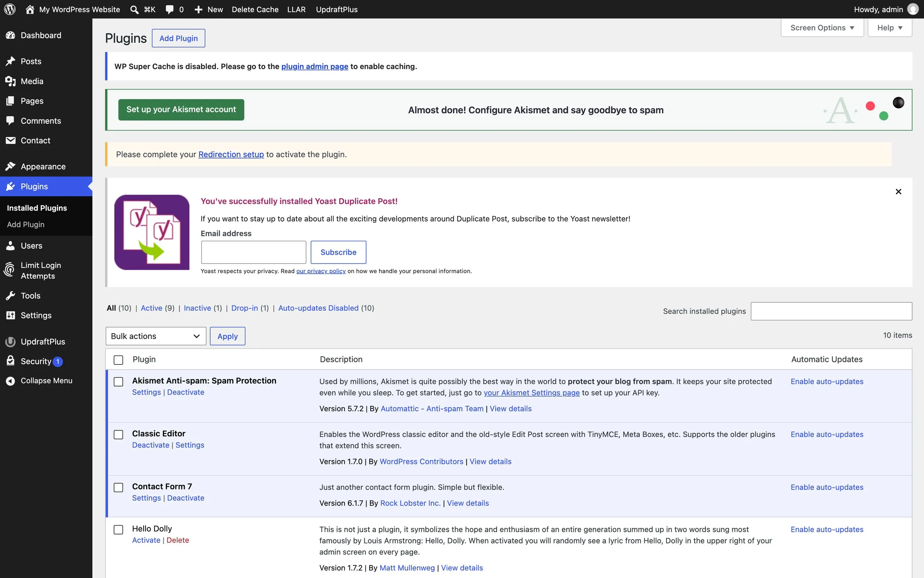
Task: Click the Yoast Duplicate Post logo image
Action: 152,232
